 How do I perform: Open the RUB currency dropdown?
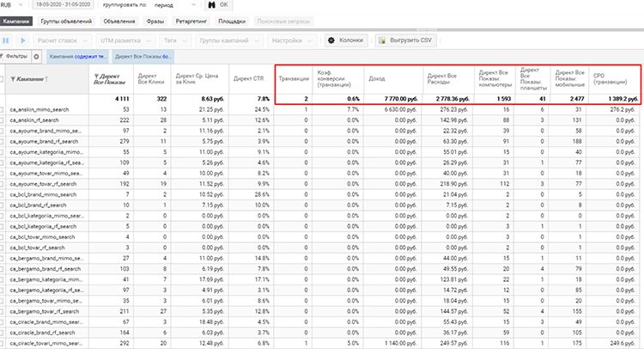click(12, 5)
